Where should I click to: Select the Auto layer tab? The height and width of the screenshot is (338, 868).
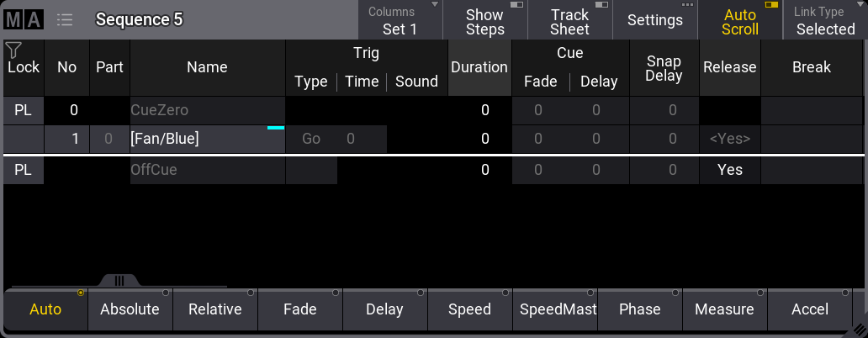45,309
